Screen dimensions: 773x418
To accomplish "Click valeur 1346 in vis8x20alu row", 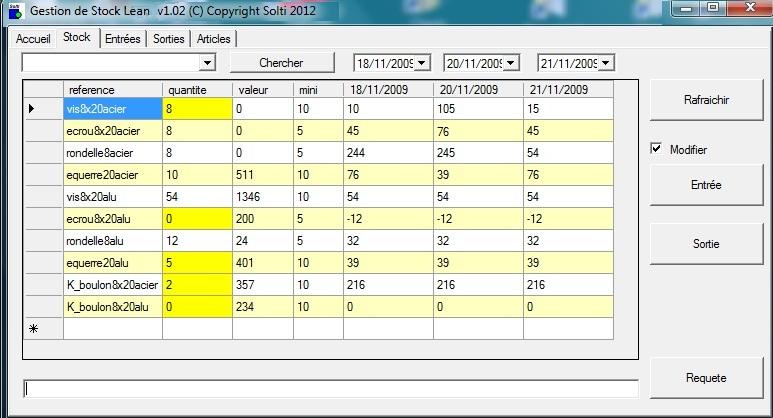I will 263,197.
